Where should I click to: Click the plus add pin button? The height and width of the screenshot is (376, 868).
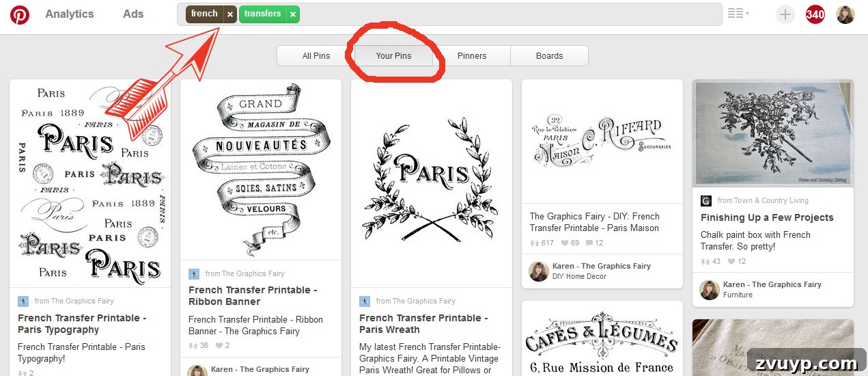[785, 14]
